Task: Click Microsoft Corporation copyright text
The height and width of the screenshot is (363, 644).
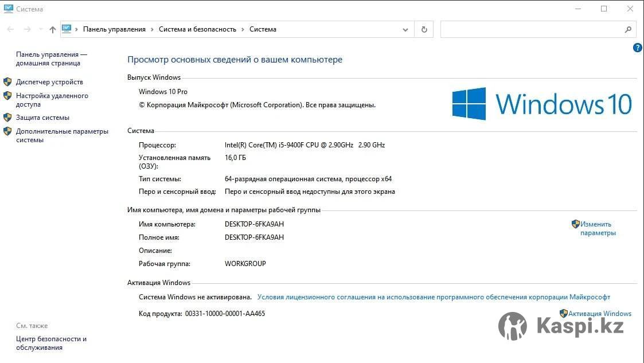Action: 257,105
